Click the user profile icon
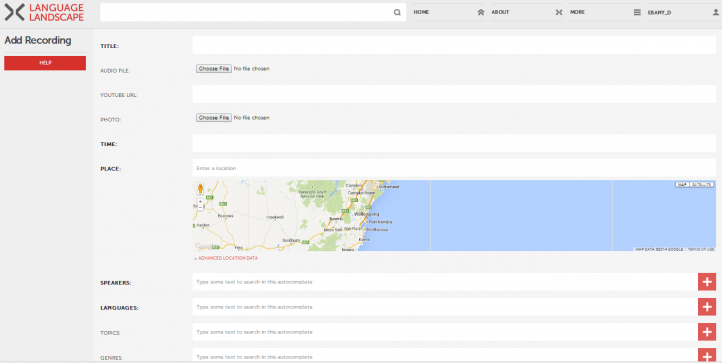Viewport: 722px width, 363px height. click(716, 12)
